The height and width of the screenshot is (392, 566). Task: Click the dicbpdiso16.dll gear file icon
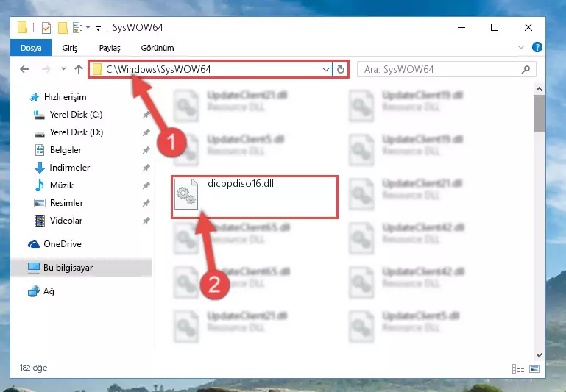(186, 194)
